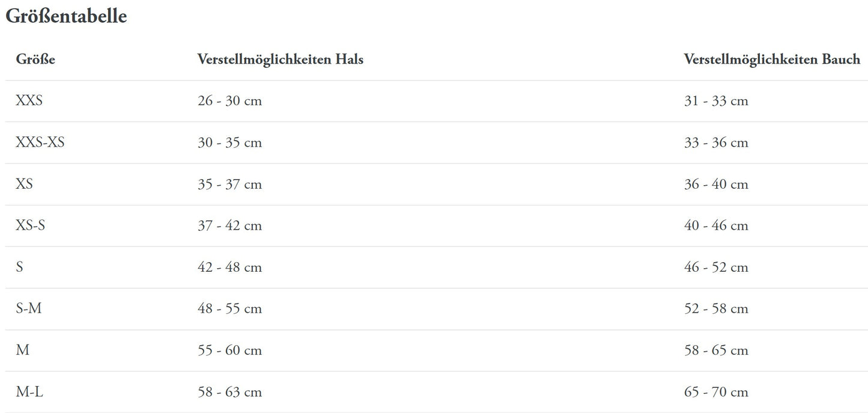Select the XXS-XS size cell
This screenshot has width=868, height=413.
tap(40, 142)
